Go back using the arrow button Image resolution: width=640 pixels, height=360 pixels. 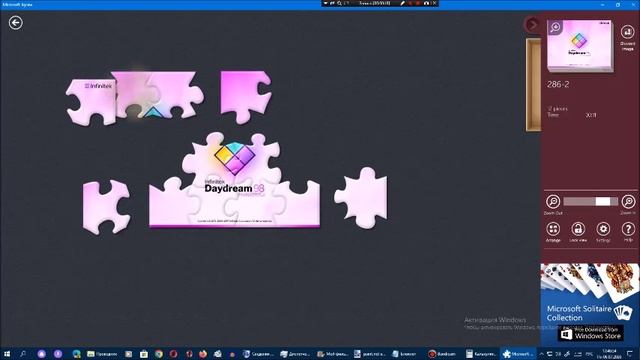coord(16,22)
